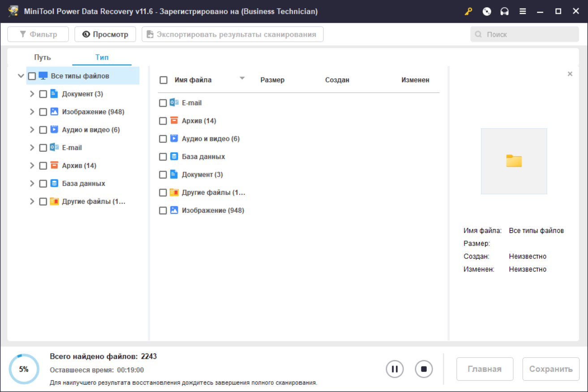
Task: Click the headphones support icon
Action: point(505,12)
